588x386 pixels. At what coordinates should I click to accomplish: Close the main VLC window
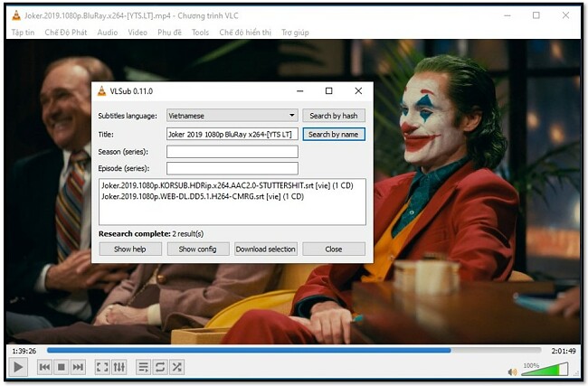click(x=566, y=15)
